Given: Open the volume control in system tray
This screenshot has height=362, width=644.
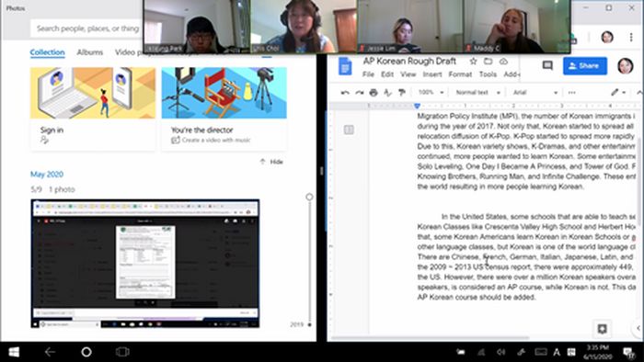Looking at the screenshot, I should pyautogui.click(x=500, y=352).
